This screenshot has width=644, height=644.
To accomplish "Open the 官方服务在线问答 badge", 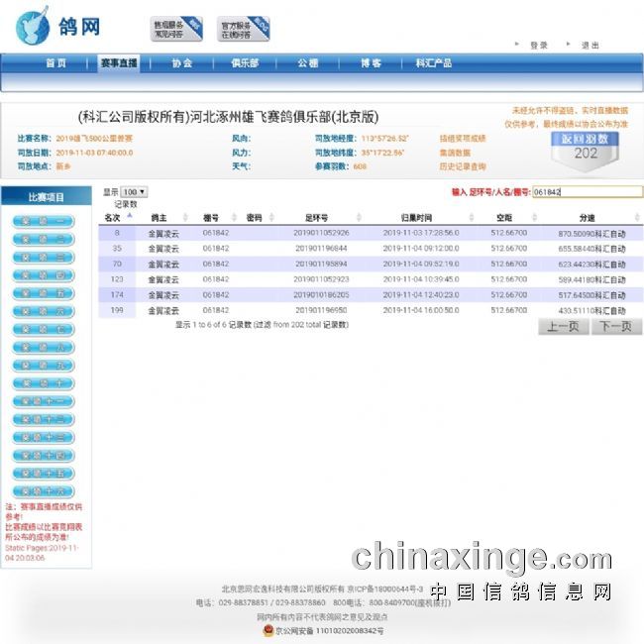I will pos(244,29).
